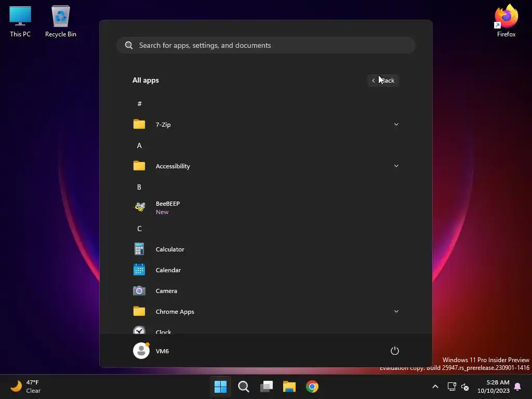The height and width of the screenshot is (399, 532).
Task: Click the # letter header
Action: coord(139,103)
